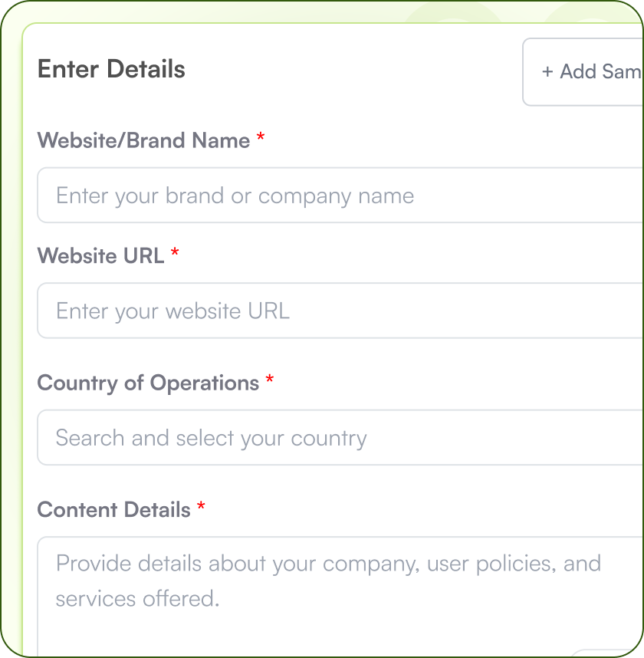Click the brand name placeholder text
Viewport: 644px width, 658px height.
coord(234,195)
